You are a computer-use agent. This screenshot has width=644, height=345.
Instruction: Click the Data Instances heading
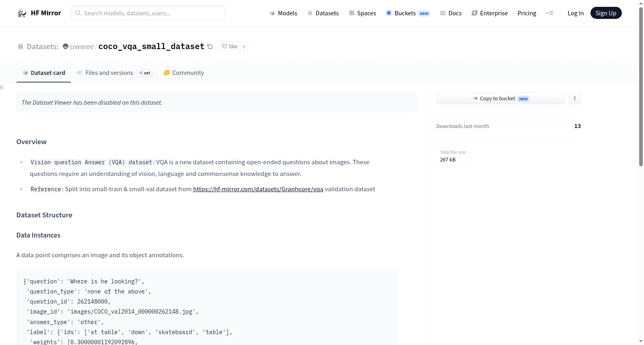(38, 235)
